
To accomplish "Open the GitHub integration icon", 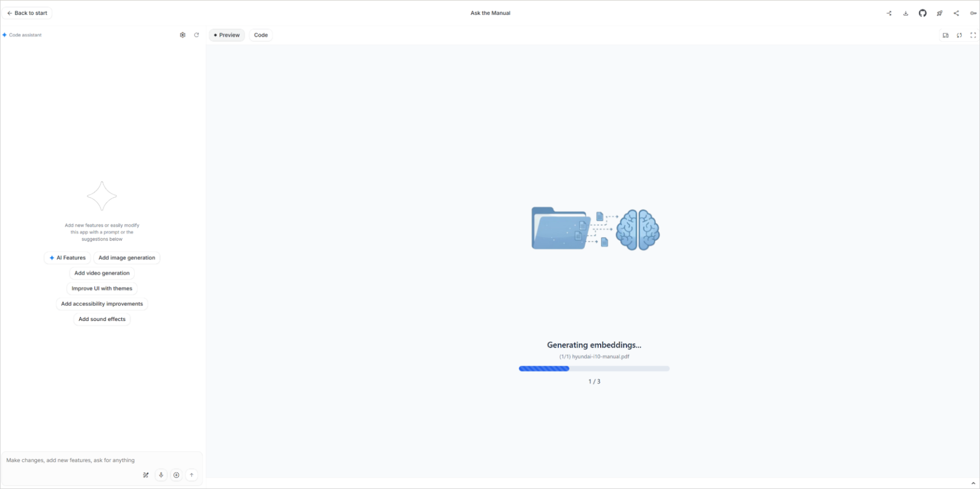I will 922,13.
